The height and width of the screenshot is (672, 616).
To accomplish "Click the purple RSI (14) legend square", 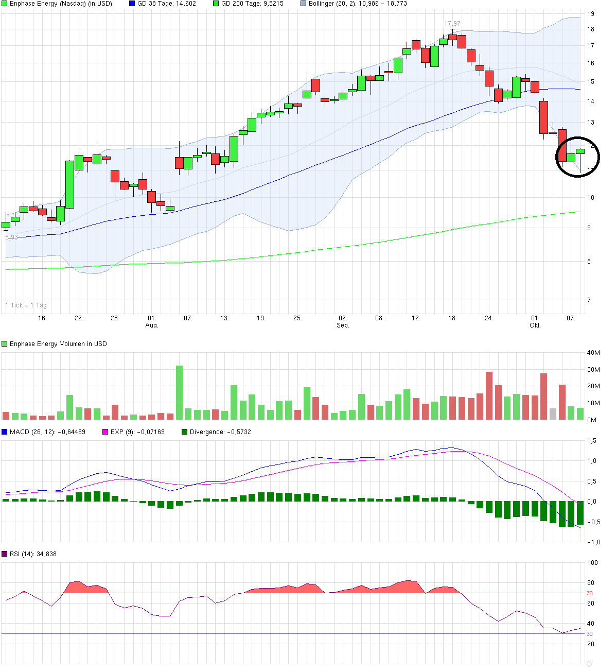I will (5, 554).
